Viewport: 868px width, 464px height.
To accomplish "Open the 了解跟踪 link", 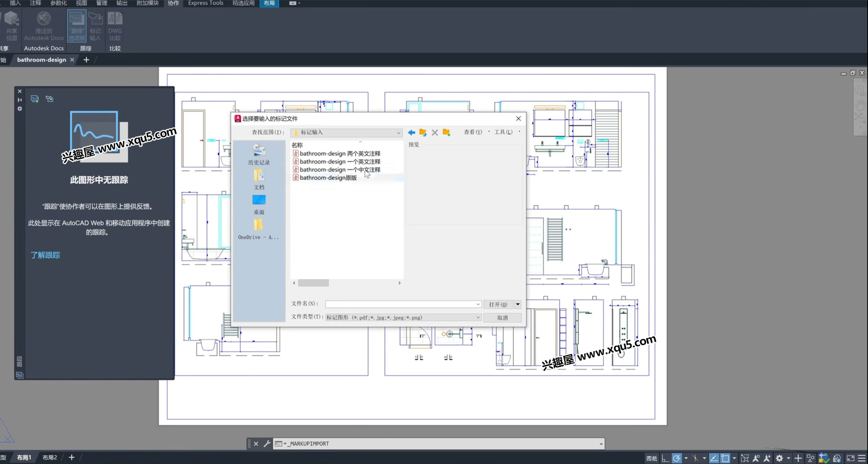I will (x=45, y=255).
